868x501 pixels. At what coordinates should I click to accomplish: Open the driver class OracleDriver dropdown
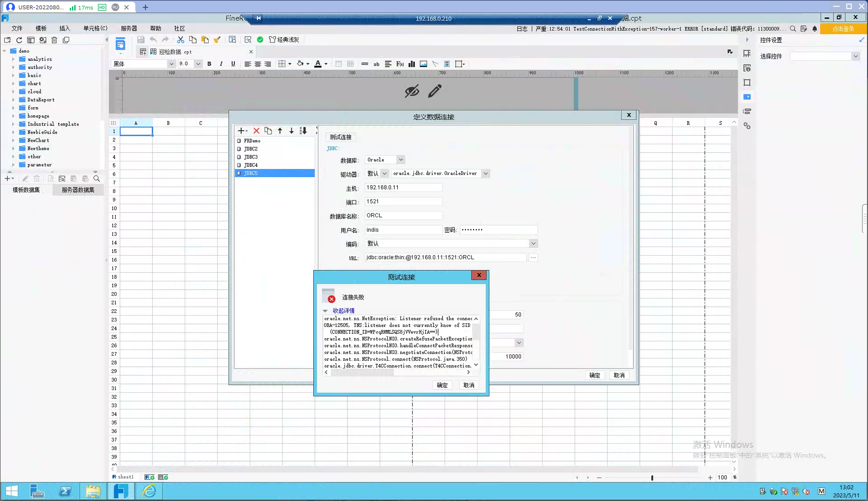coord(485,174)
